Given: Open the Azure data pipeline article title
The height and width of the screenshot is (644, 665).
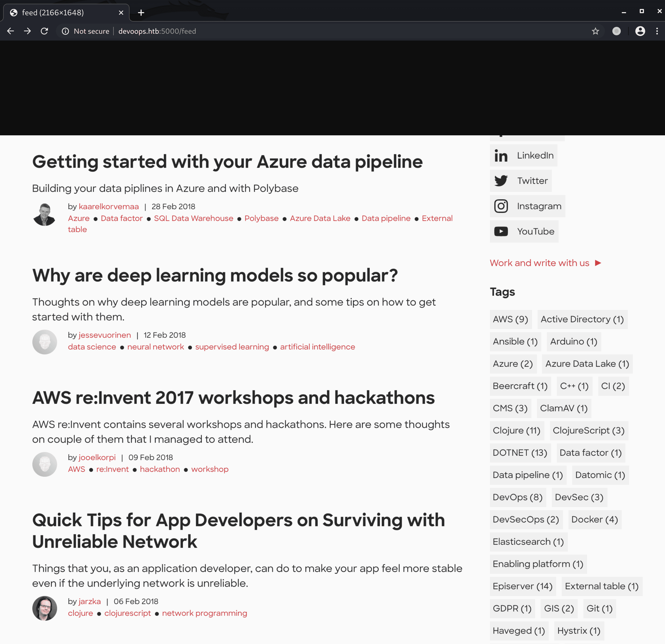Looking at the screenshot, I should click(227, 161).
